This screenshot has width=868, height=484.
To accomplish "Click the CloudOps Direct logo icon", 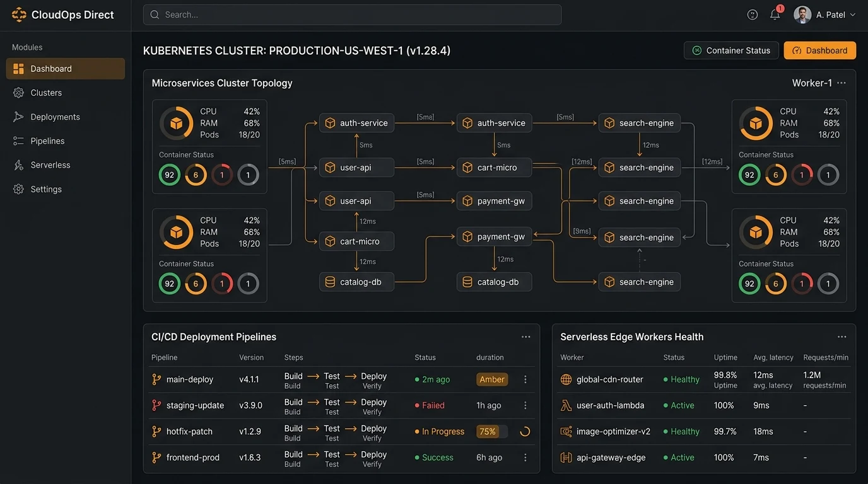I will click(19, 14).
